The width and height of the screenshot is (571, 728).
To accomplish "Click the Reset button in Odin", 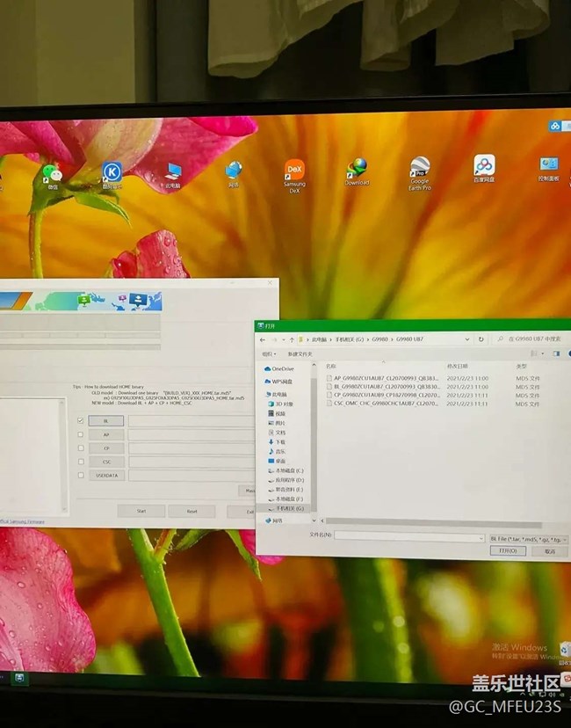I will point(191,511).
